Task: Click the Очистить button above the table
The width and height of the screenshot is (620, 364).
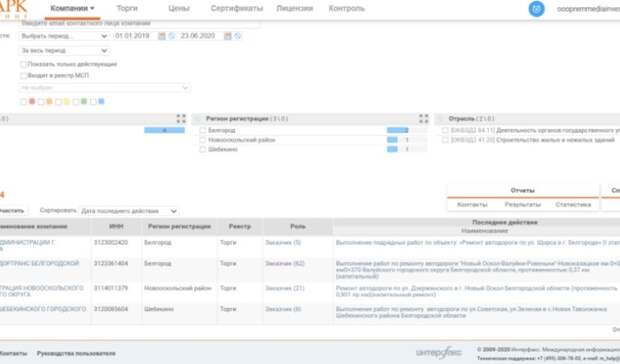Action: (12, 211)
